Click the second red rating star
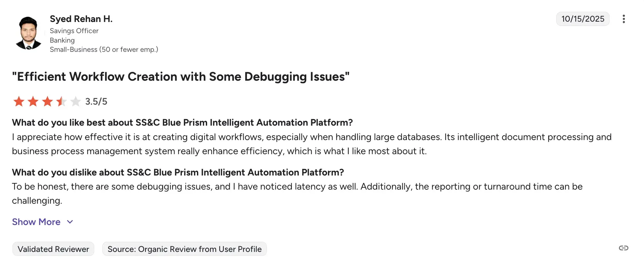 click(33, 101)
